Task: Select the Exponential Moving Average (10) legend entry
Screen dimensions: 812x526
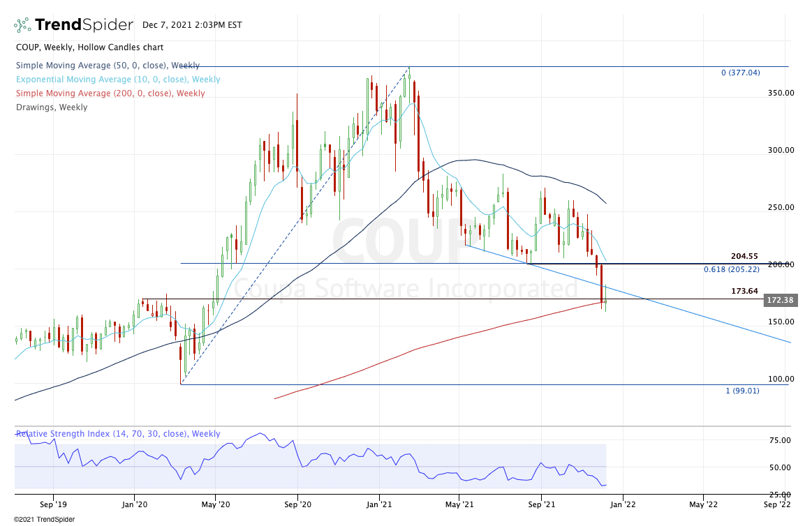Action: 118,79
